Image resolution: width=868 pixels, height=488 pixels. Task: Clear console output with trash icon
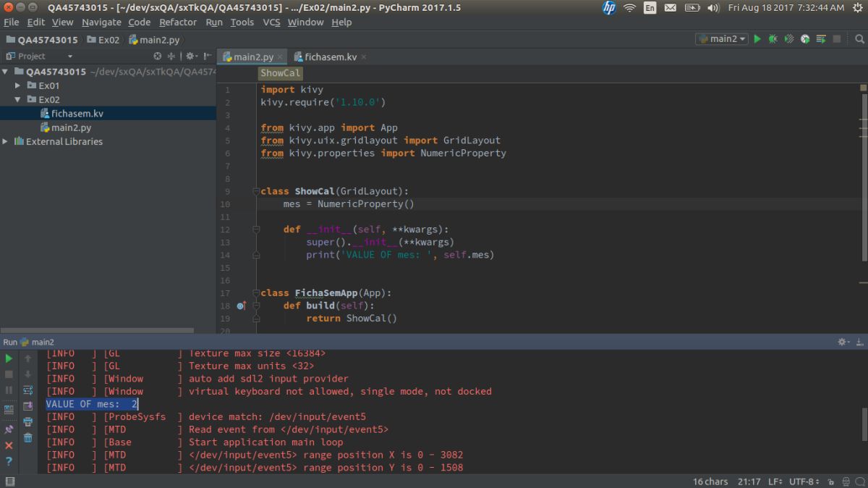tap(27, 437)
